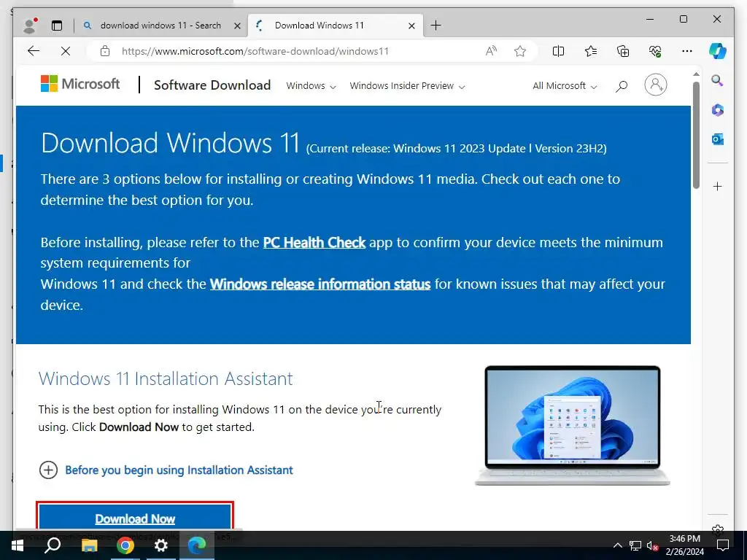Expand the All Microsoft dropdown
Screen dimensions: 747x560
point(565,86)
